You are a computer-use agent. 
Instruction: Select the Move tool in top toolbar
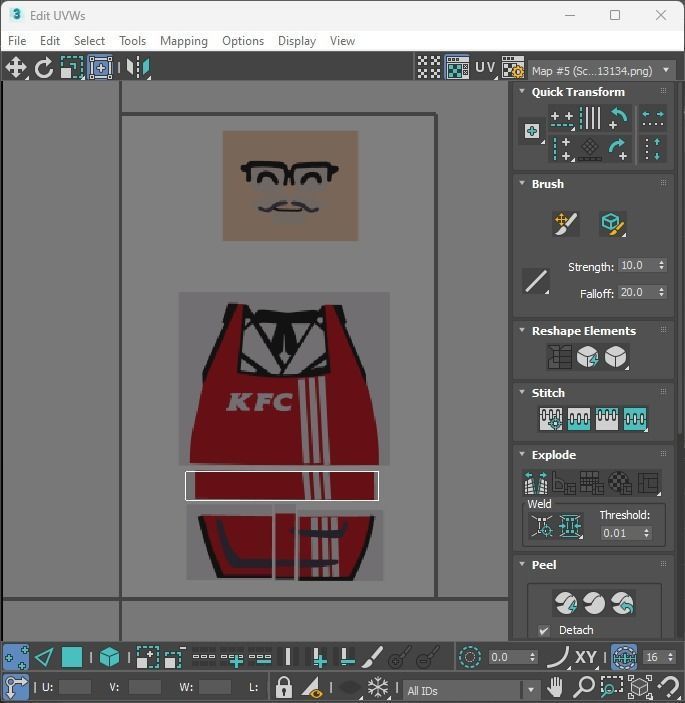pyautogui.click(x=16, y=68)
